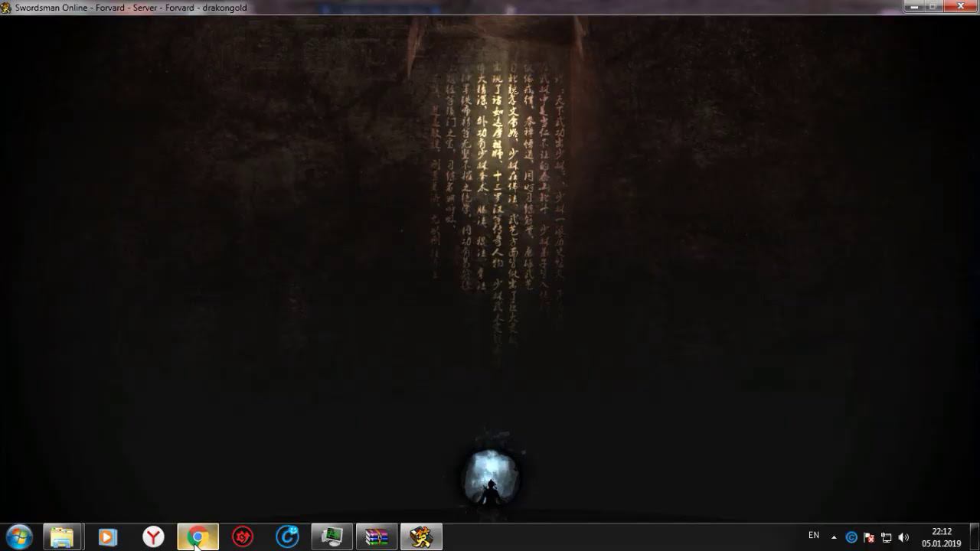Minimize the Swordsman Online window
The image size is (980, 551).
click(913, 6)
